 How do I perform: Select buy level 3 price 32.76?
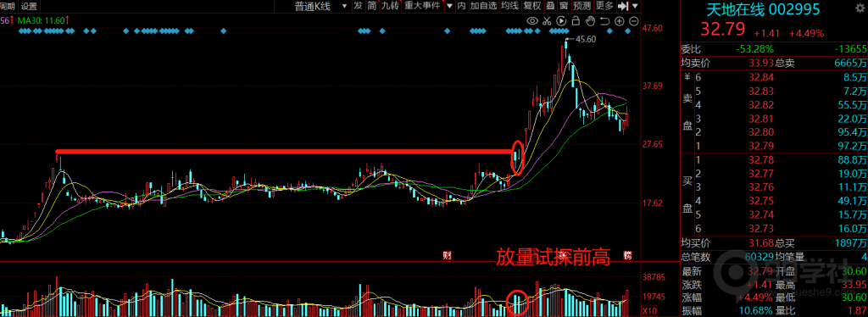point(760,187)
